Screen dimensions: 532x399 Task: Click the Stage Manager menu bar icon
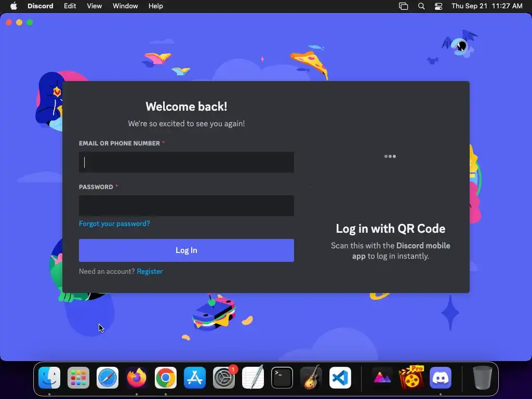coord(403,6)
